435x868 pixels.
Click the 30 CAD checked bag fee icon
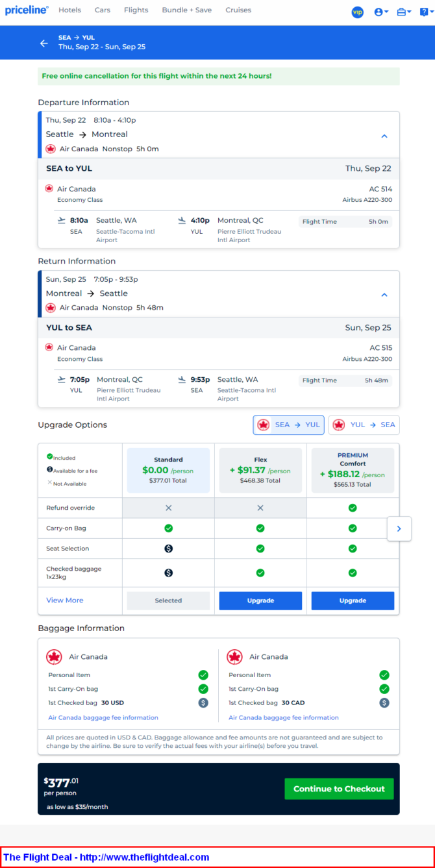(384, 702)
